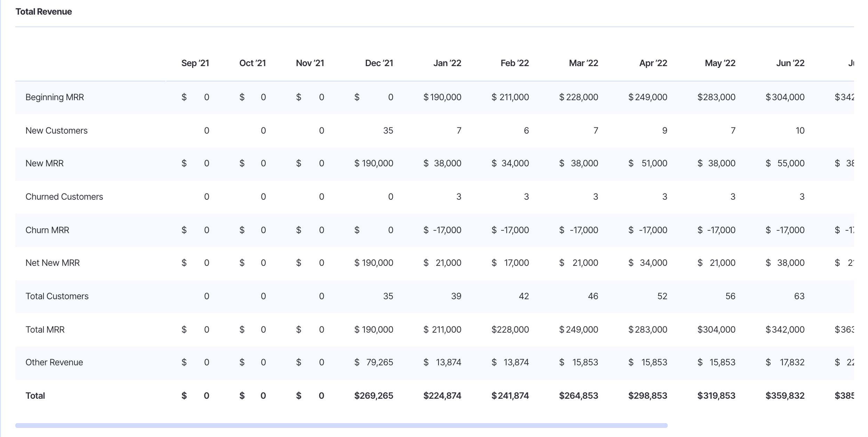Click the New MRR row label
The height and width of the screenshot is (437, 868).
(45, 164)
